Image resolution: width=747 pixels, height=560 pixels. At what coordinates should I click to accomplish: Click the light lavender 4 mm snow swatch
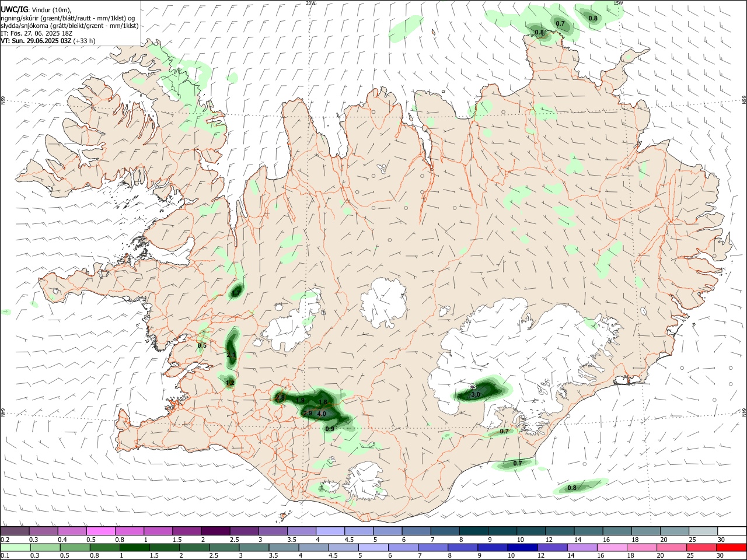point(330,531)
